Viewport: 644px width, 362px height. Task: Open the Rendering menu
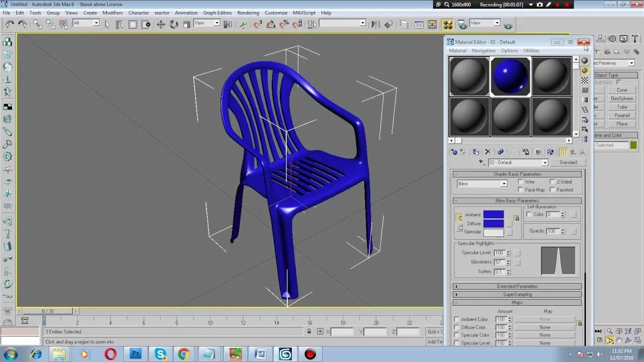tap(248, 13)
